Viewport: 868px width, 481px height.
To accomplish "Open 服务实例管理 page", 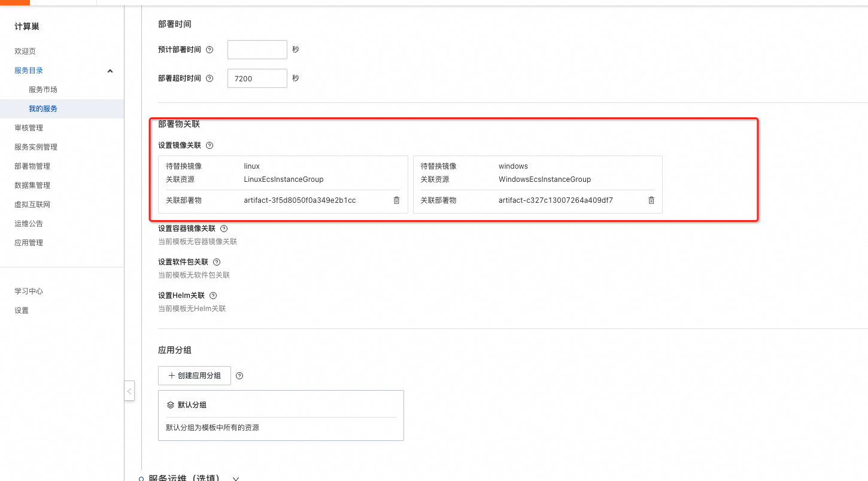I will (x=36, y=147).
